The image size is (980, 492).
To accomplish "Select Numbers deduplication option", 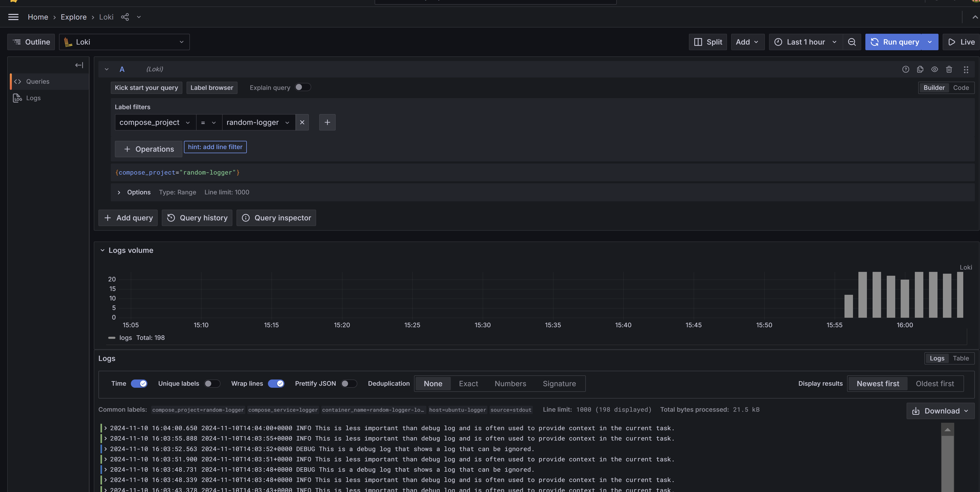I will coord(510,384).
